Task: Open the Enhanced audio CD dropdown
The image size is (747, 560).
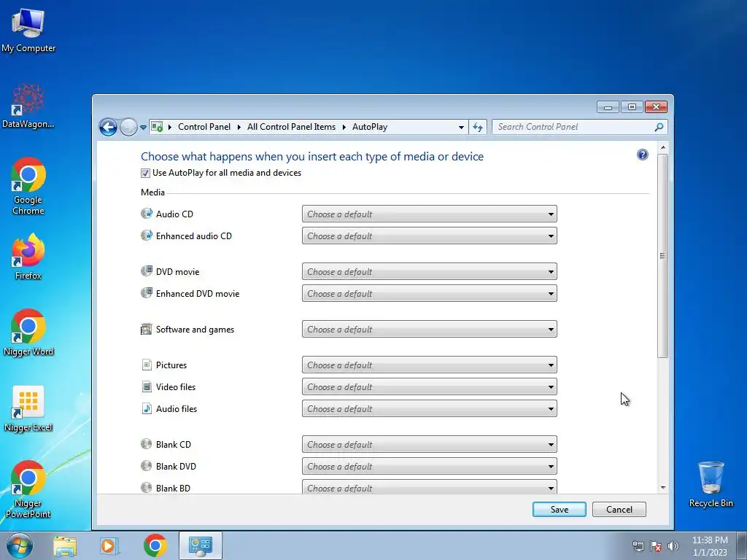Action: tap(429, 236)
